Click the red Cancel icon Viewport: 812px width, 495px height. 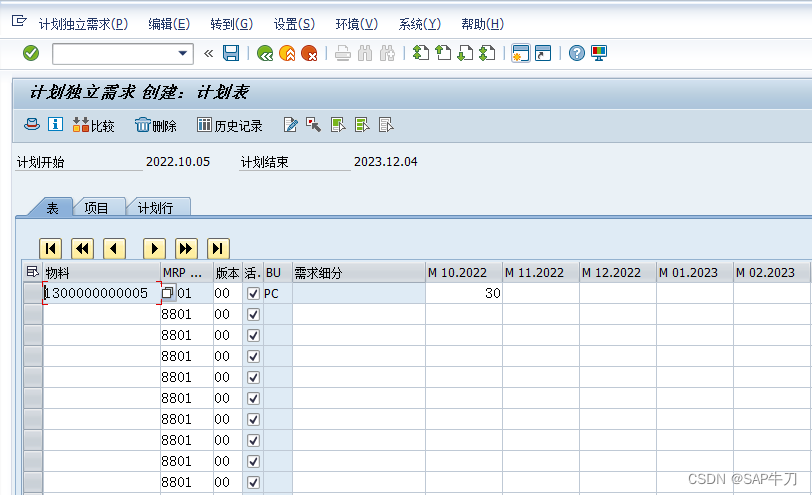(x=309, y=53)
